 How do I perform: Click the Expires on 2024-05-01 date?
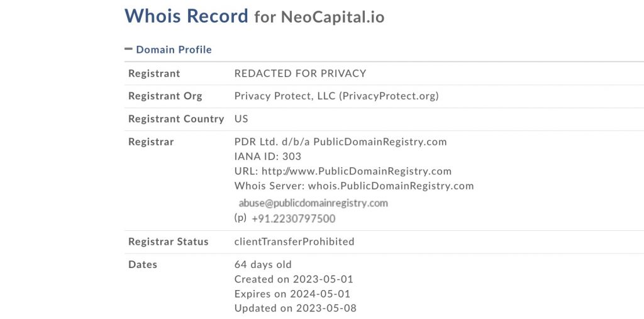(292, 294)
